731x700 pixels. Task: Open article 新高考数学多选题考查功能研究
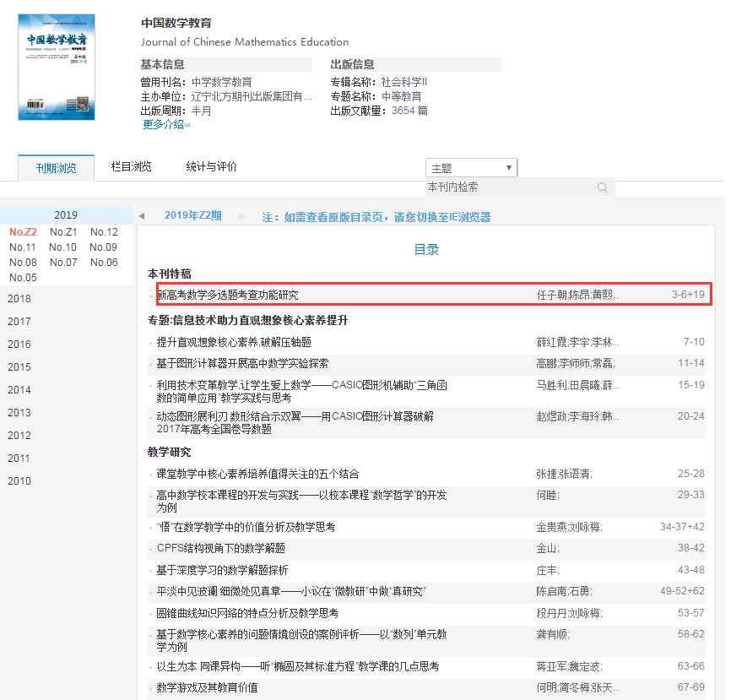(228, 295)
